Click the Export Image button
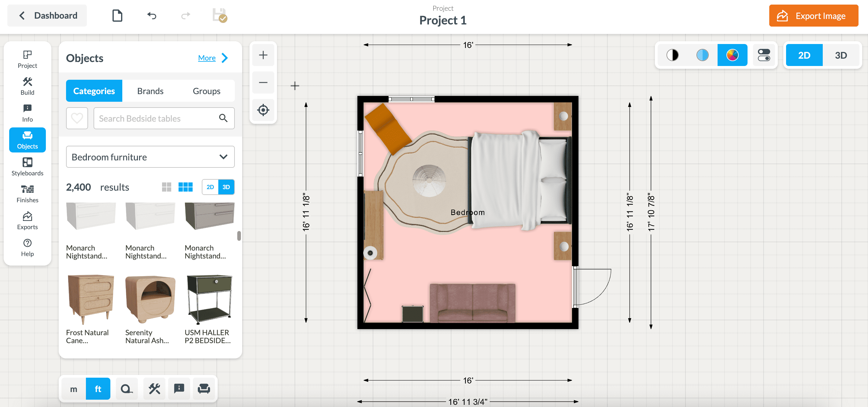Screen dimensions: 868x407 coord(813,16)
